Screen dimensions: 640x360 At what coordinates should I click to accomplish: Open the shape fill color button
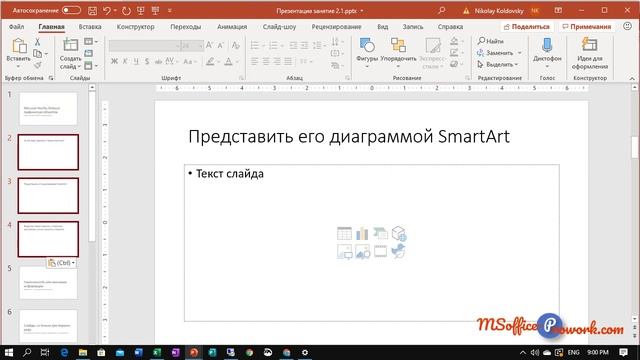coord(454,41)
